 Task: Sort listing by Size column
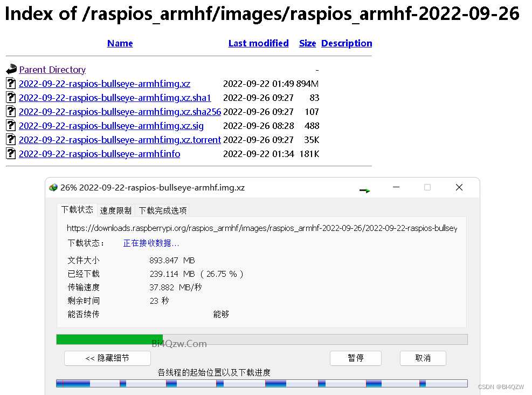click(x=307, y=43)
